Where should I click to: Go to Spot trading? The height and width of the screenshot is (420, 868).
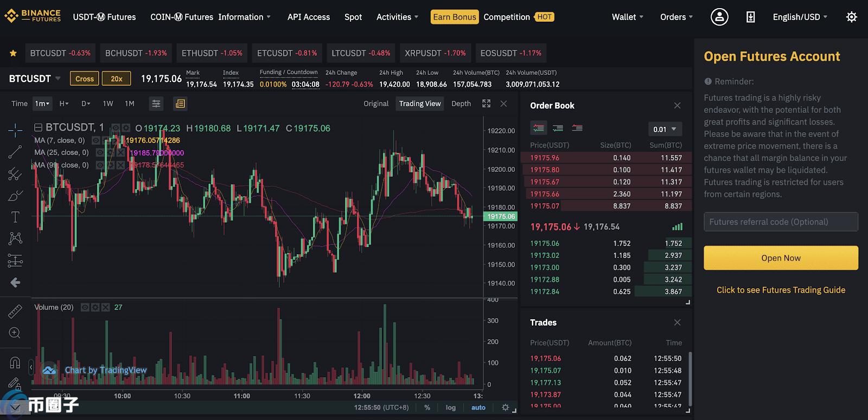coord(353,17)
